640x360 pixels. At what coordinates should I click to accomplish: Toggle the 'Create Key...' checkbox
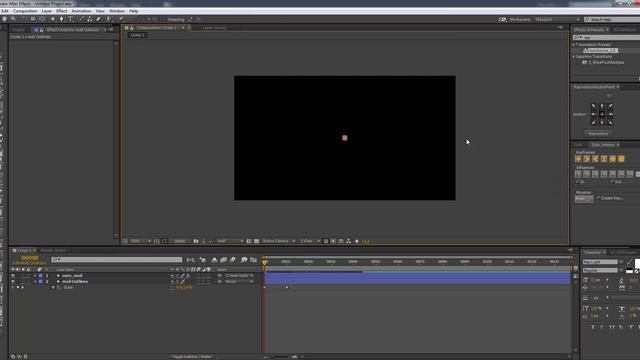click(x=598, y=198)
